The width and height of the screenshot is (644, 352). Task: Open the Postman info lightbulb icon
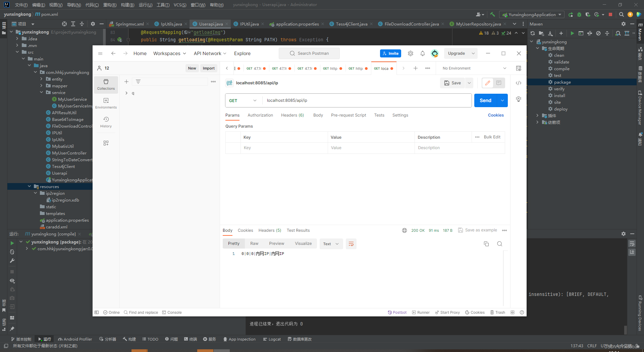click(x=519, y=99)
